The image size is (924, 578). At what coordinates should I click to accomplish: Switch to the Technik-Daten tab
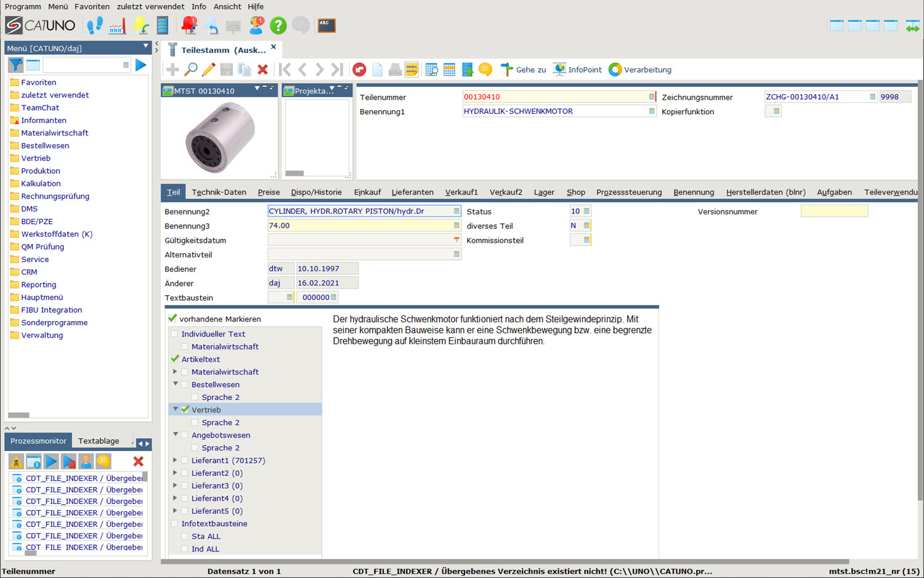(x=219, y=192)
